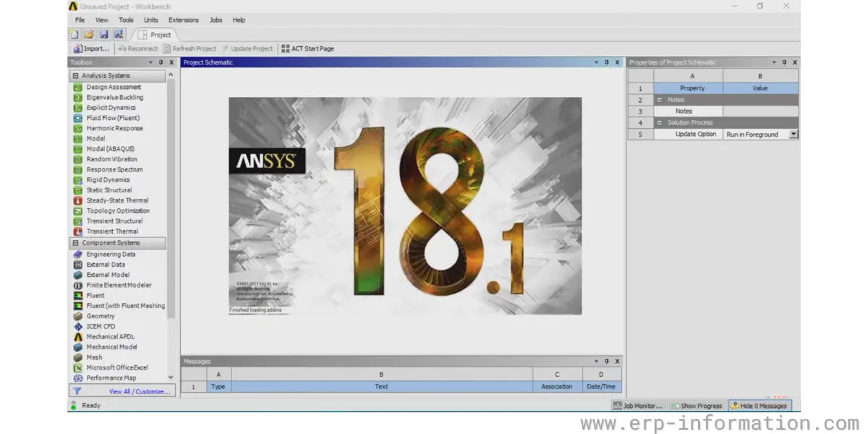Viewport: 868px width, 434px height.
Task: Click the Reconnect toolbar button
Action: click(x=137, y=48)
